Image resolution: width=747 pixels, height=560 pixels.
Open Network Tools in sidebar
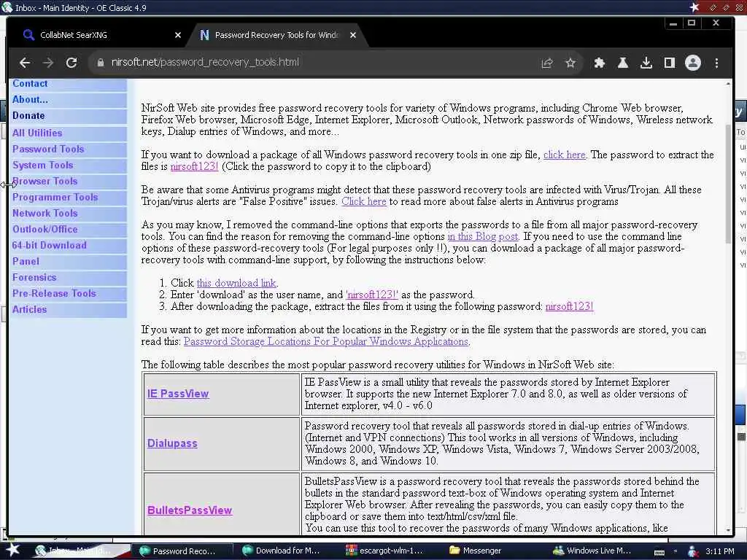click(x=44, y=214)
